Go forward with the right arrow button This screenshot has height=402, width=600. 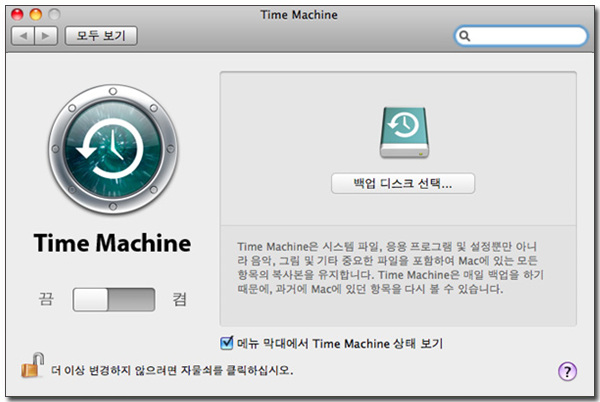(46, 36)
